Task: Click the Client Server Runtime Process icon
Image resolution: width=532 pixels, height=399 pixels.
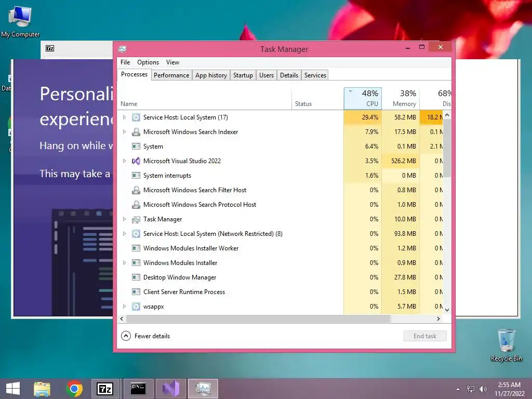Action: [136, 292]
